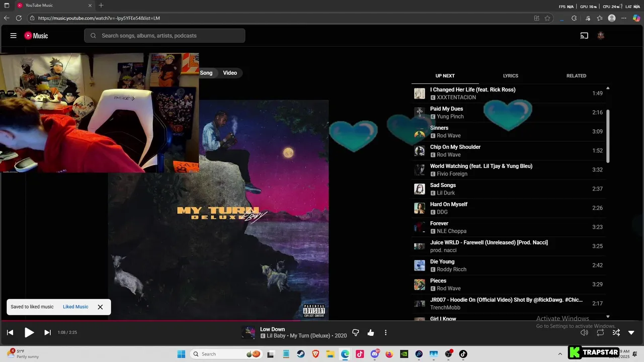This screenshot has width=644, height=362.
Task: Open Windows Start menu
Action: pos(181,354)
